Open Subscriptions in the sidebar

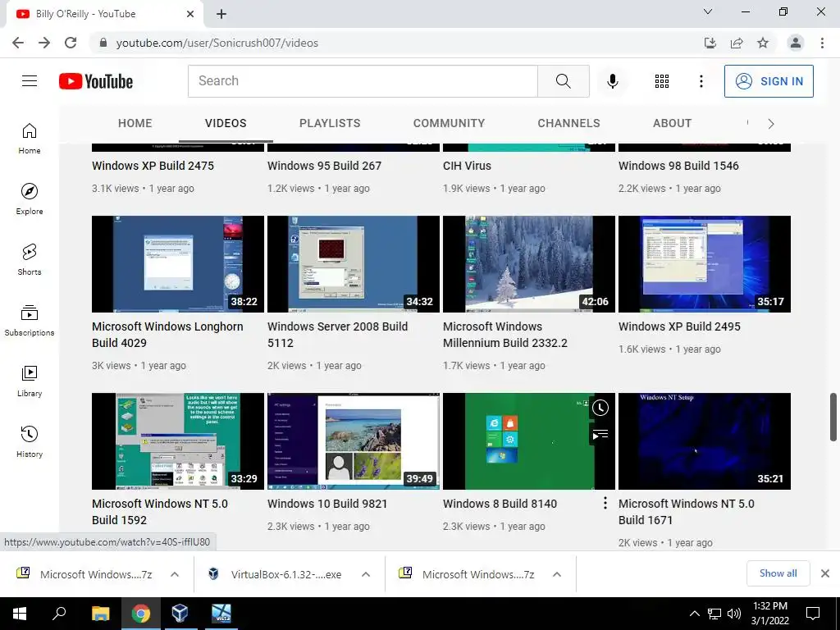click(30, 321)
